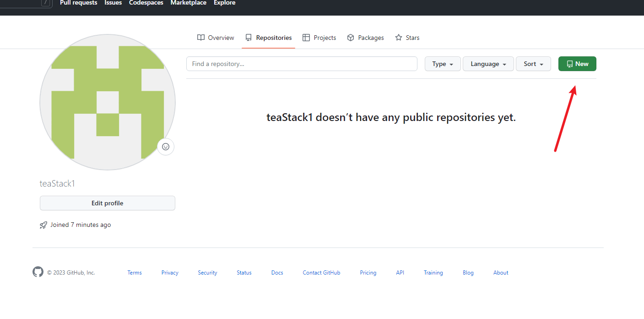Open the Security footer link
The image size is (644, 319).
click(207, 273)
